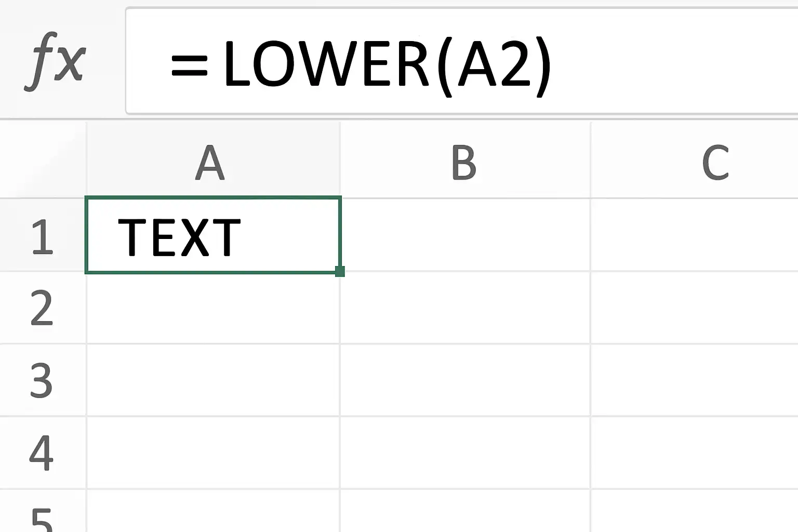Select empty cell B4

465,452
